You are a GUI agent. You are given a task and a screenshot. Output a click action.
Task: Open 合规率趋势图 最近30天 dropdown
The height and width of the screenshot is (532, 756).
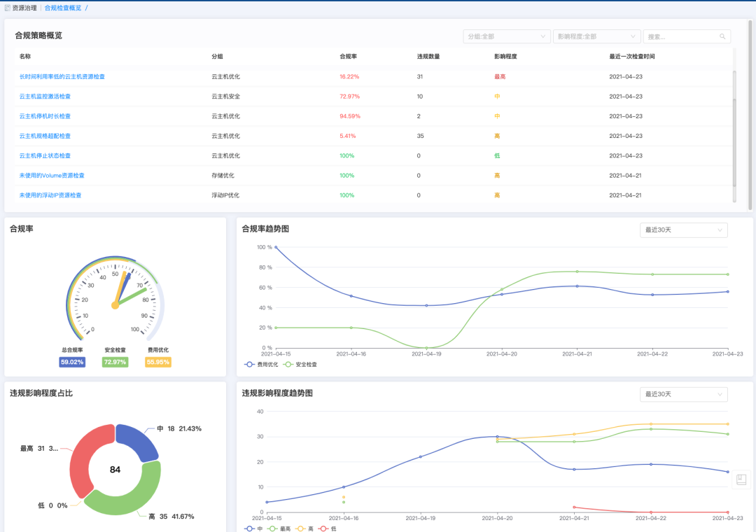[683, 230]
